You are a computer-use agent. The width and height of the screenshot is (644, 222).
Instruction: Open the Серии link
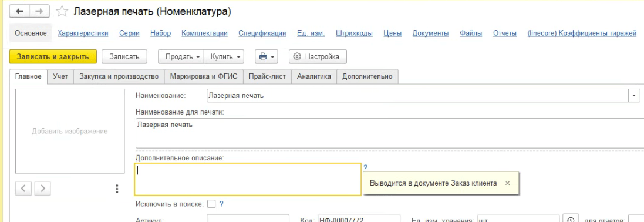(x=129, y=33)
